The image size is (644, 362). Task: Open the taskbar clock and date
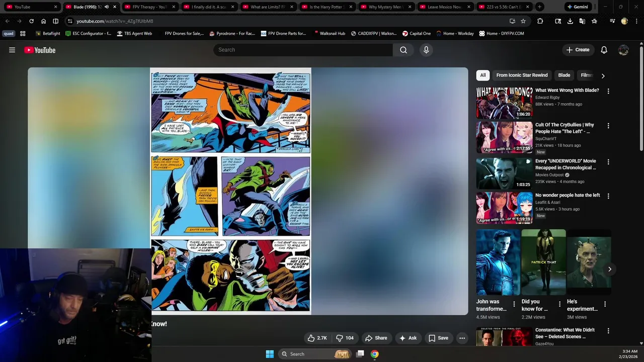[629, 354]
